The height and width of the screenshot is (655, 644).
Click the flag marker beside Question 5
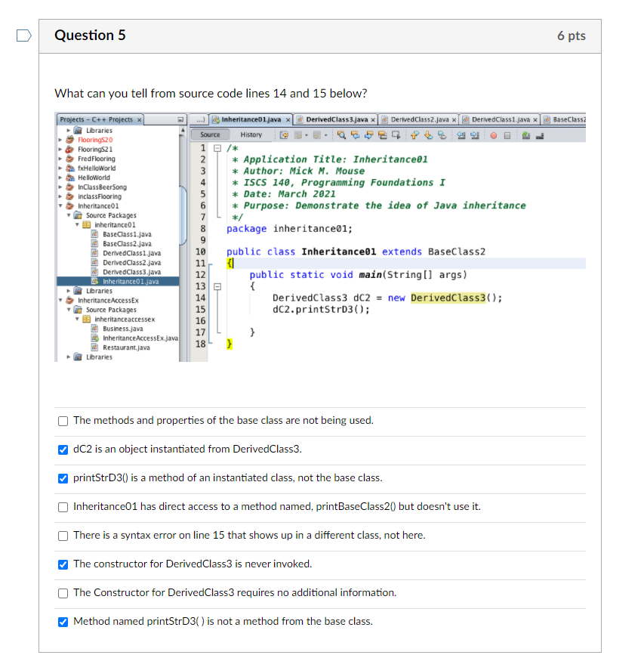(23, 34)
